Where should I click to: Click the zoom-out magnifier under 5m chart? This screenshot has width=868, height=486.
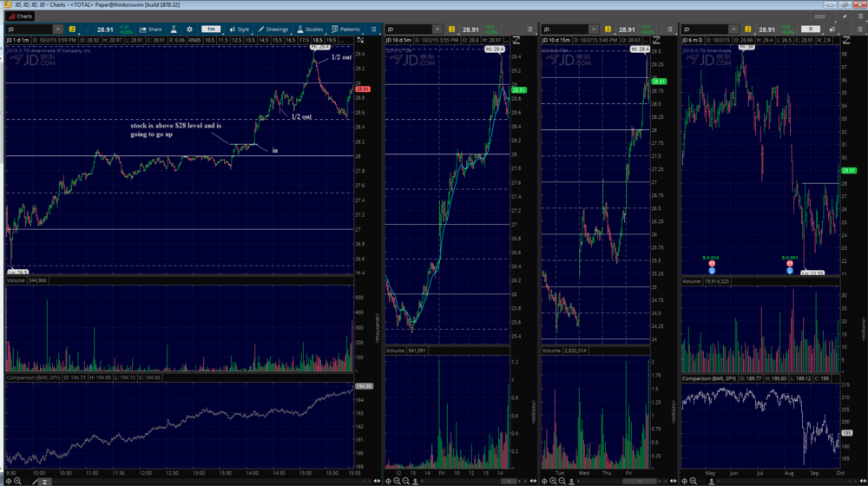point(405,482)
